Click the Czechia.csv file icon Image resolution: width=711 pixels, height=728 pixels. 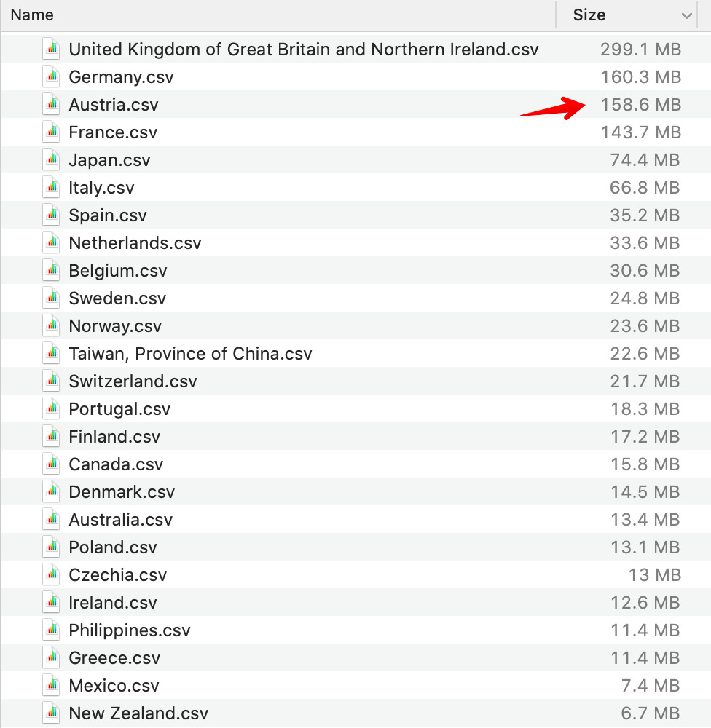(x=51, y=574)
